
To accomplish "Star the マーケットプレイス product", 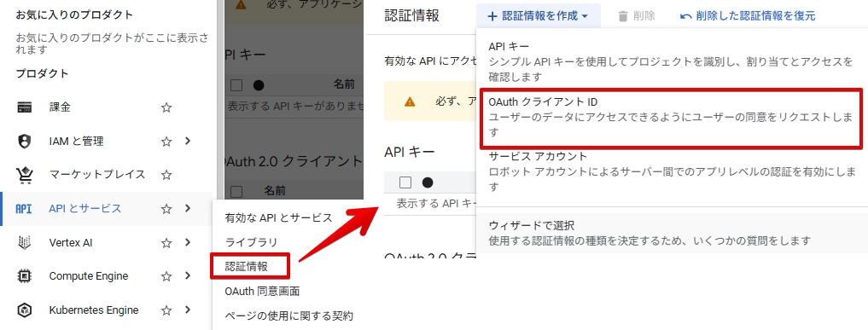I will pos(166,175).
